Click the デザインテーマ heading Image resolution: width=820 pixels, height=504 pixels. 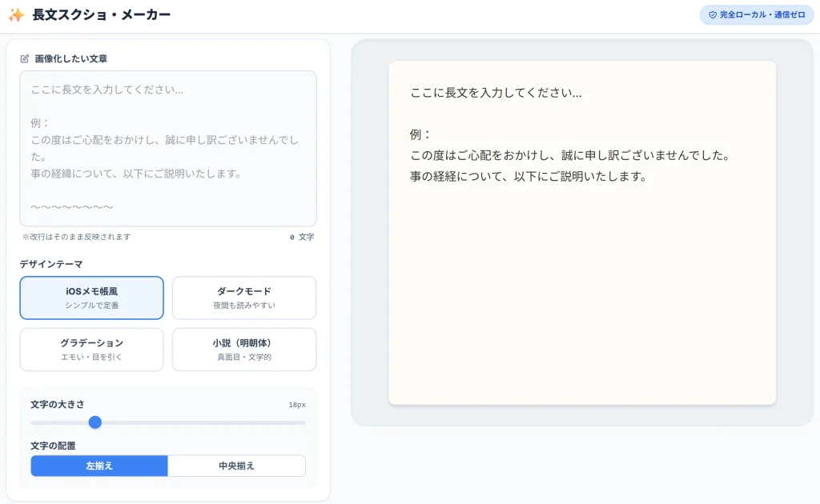pyautogui.click(x=51, y=264)
